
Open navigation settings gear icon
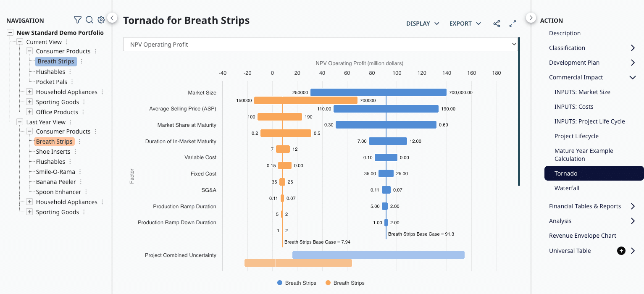coord(101,20)
